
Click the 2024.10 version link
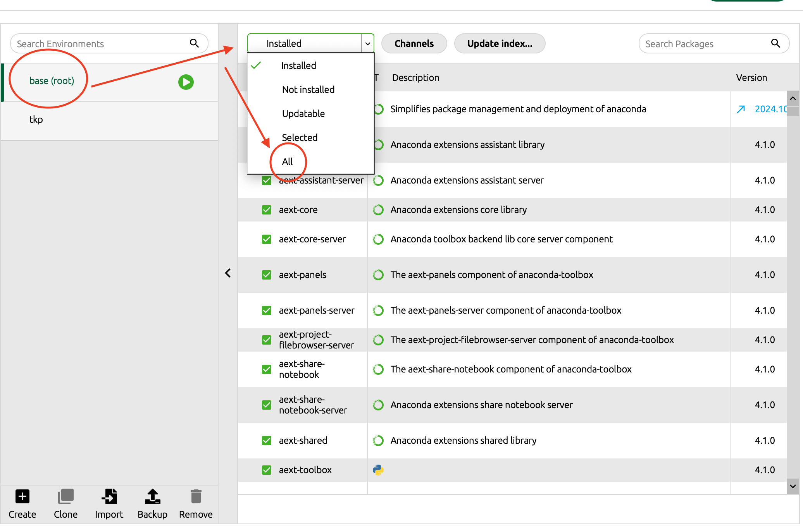click(x=770, y=109)
